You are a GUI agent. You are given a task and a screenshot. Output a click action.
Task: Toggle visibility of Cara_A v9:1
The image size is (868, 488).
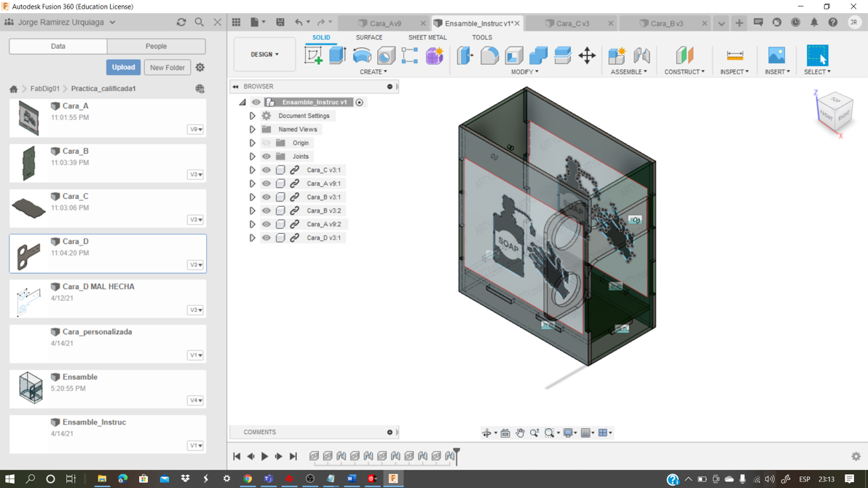[x=267, y=184]
